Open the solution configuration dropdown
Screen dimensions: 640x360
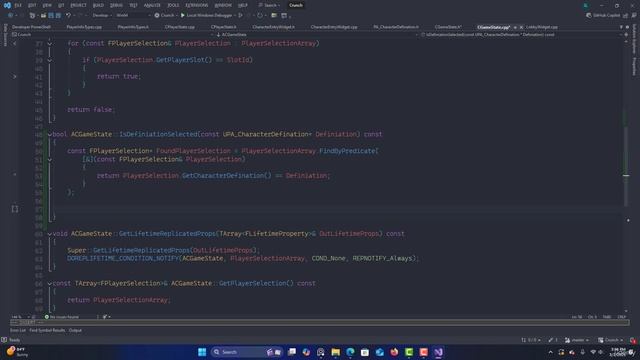(x=102, y=16)
